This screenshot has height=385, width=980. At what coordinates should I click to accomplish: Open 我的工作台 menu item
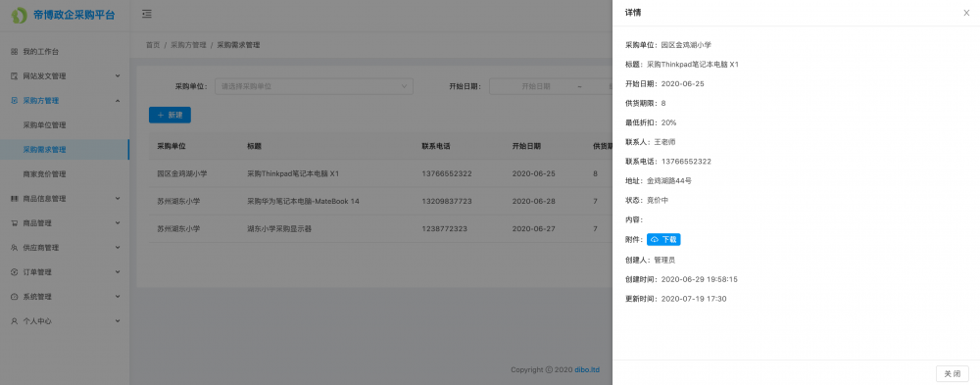65,52
